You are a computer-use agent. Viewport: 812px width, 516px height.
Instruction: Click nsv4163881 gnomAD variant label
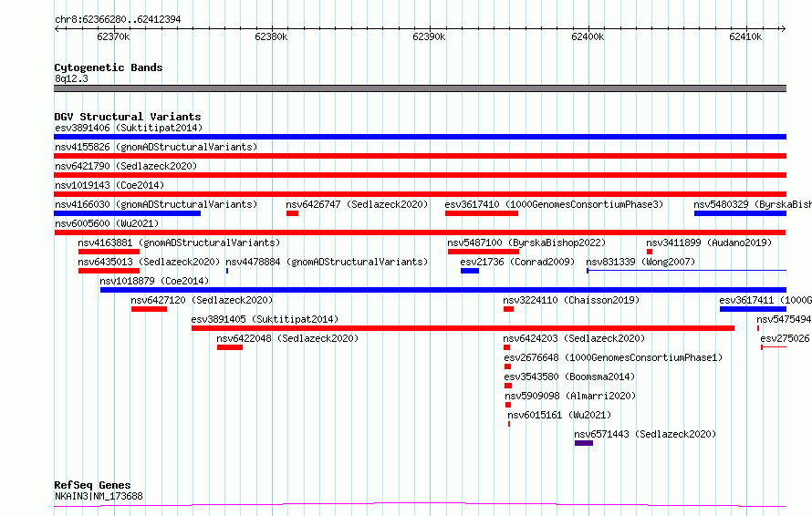pyautogui.click(x=179, y=243)
